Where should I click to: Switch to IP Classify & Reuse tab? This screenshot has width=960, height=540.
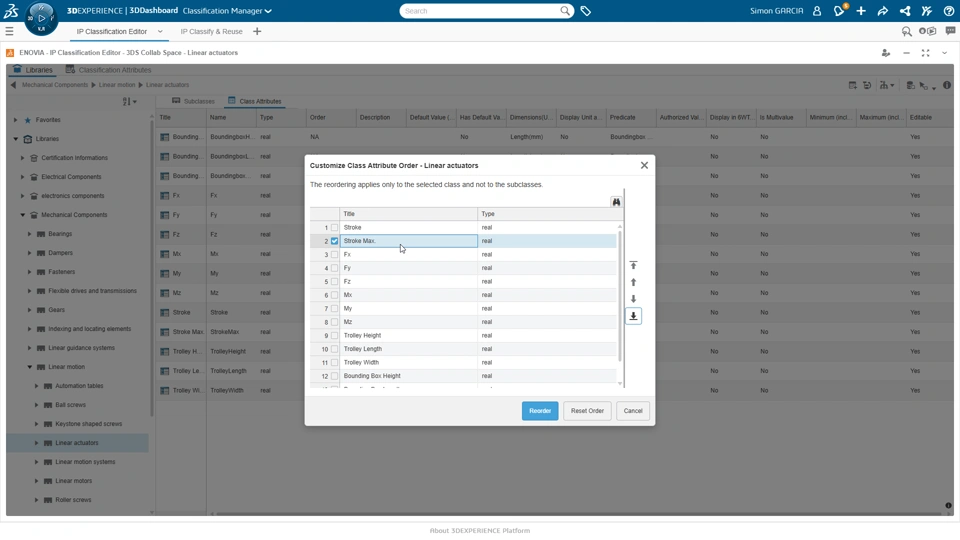(211, 31)
